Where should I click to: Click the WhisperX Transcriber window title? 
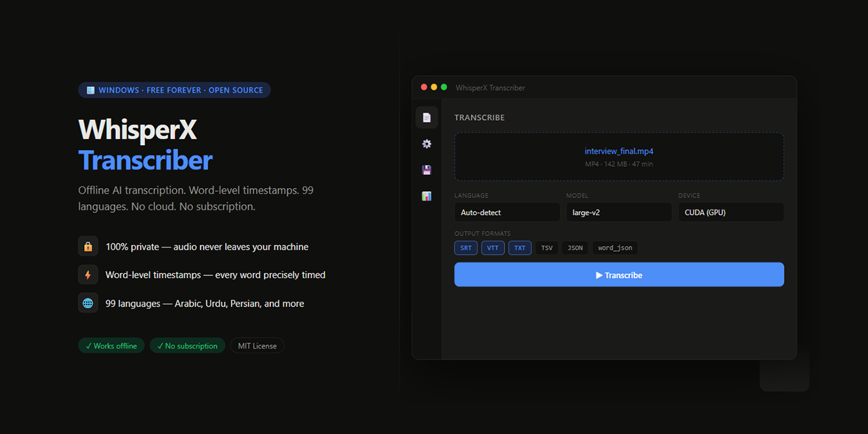click(x=490, y=87)
